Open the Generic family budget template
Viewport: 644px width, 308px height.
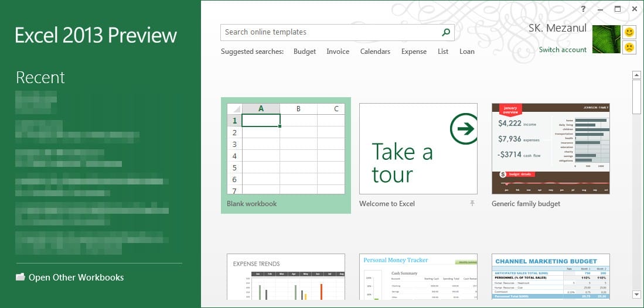pyautogui.click(x=551, y=149)
